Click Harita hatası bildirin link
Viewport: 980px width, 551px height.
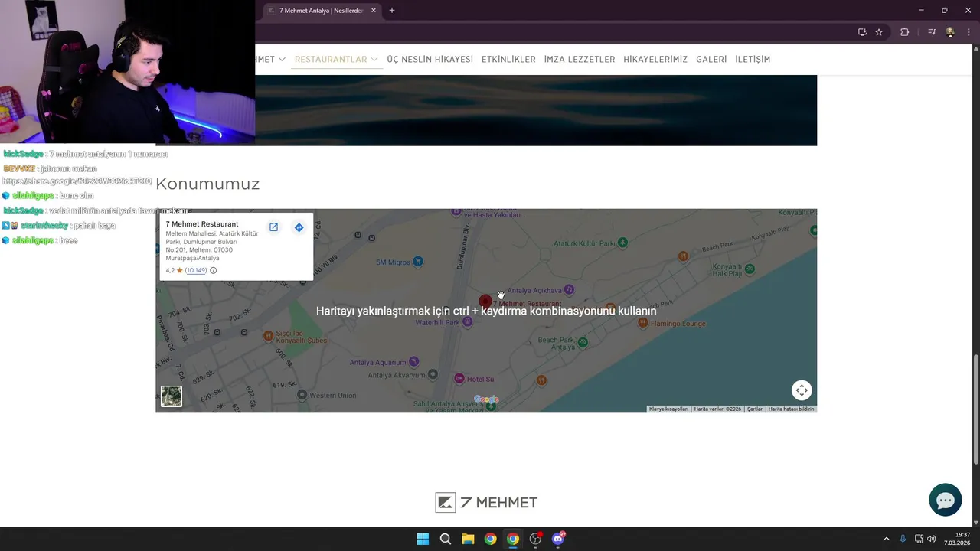[791, 409]
